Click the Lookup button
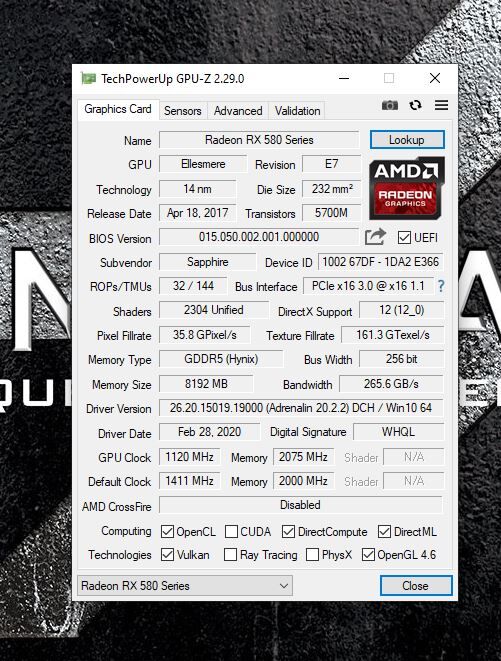The image size is (501, 661). 407,140
